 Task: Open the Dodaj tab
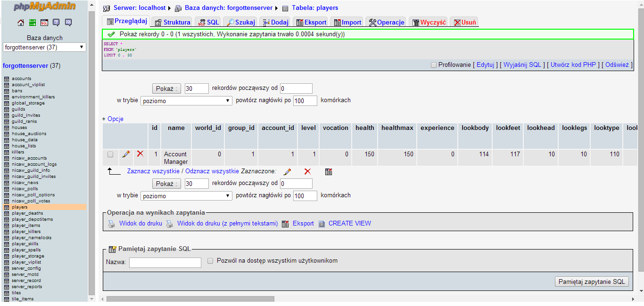coord(276,22)
